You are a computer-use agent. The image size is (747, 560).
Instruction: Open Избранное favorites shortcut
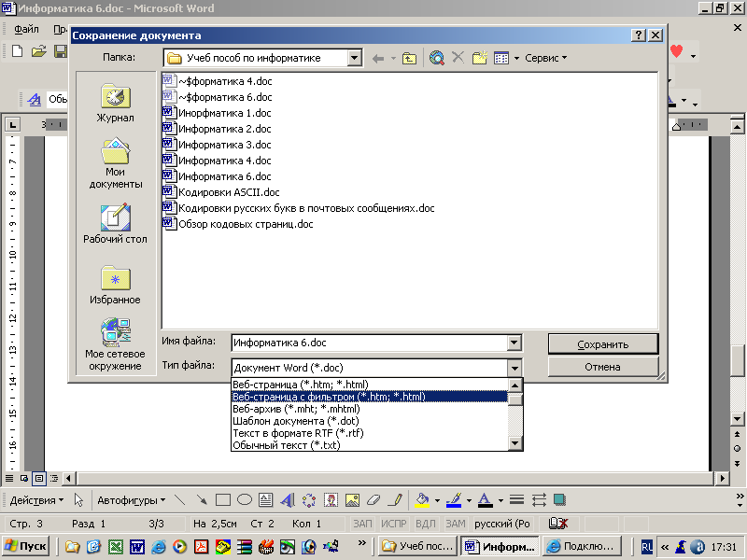pyautogui.click(x=115, y=285)
